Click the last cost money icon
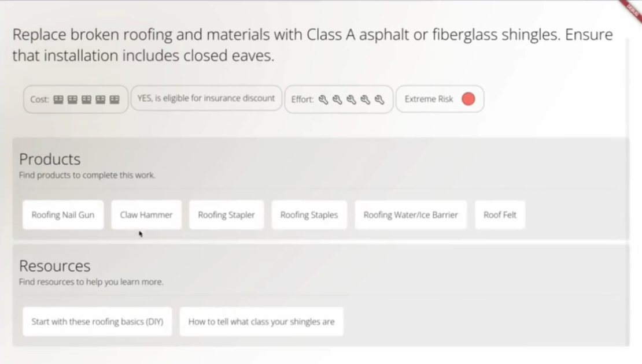This screenshot has width=642, height=364. click(x=115, y=99)
